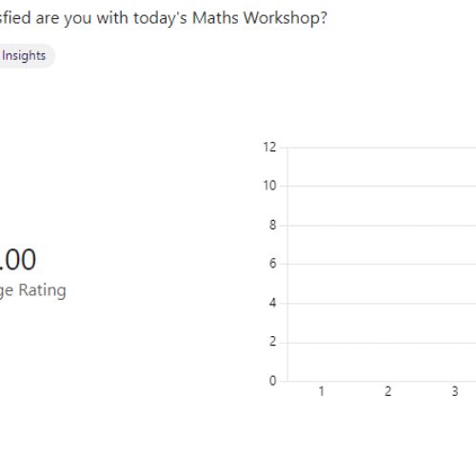The height and width of the screenshot is (476, 476).
Task: Click y-axis label 4 on the chart
Action: click(272, 303)
